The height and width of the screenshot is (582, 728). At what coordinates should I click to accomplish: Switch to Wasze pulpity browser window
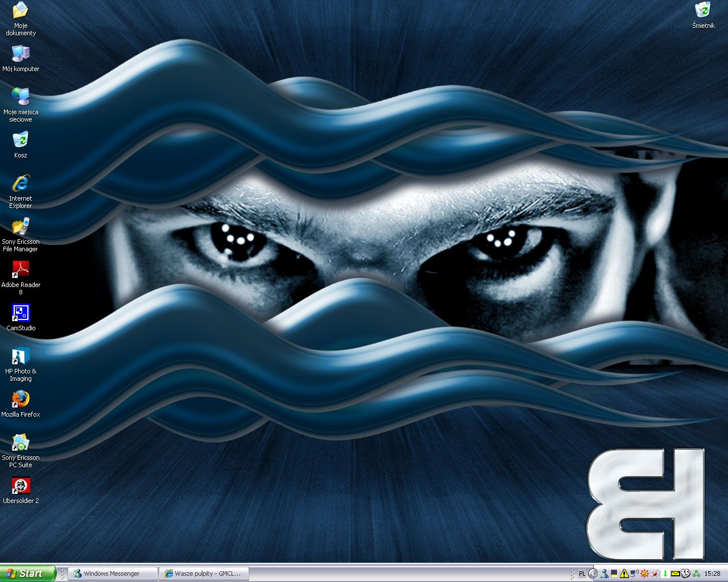(204, 573)
